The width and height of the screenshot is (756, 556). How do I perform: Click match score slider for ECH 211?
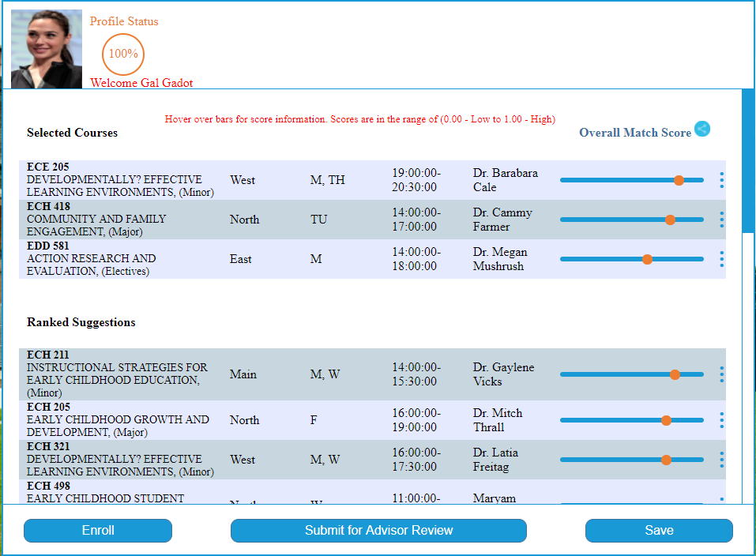click(x=631, y=374)
